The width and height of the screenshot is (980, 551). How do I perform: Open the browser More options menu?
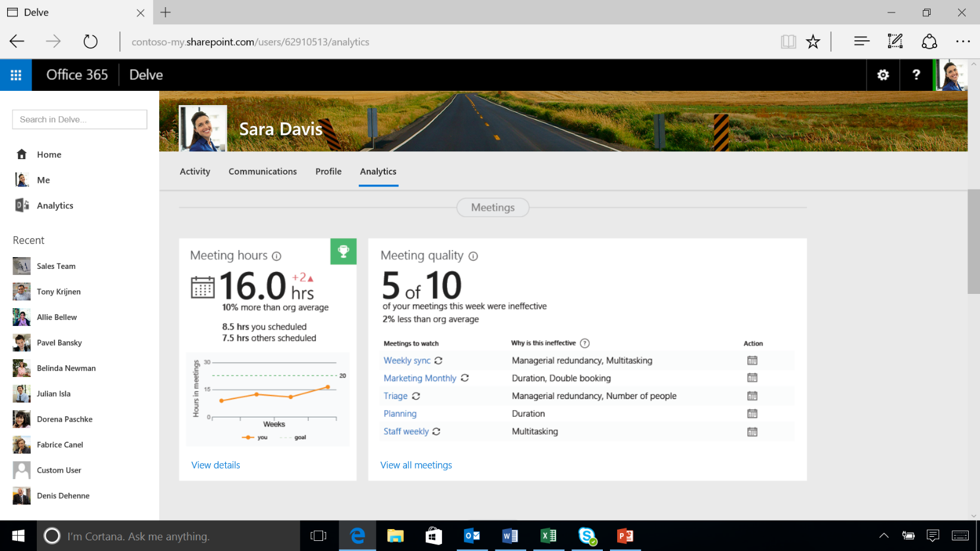click(x=963, y=41)
